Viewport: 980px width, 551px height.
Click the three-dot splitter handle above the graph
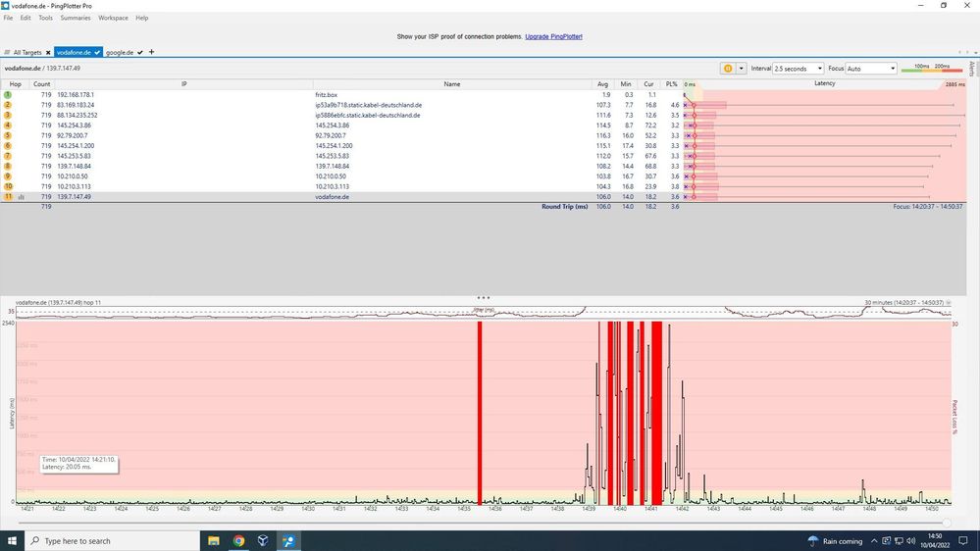tap(483, 297)
